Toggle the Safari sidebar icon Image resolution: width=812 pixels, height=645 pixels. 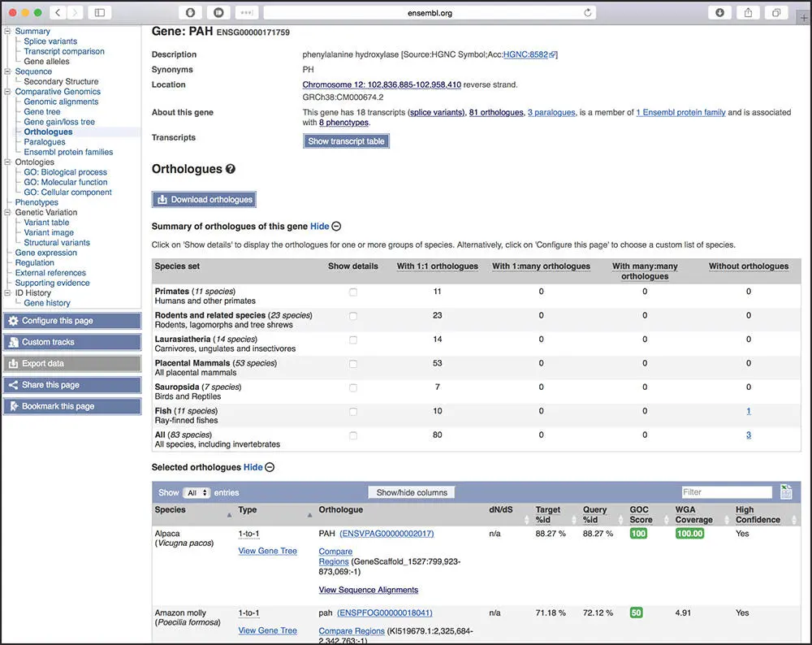click(x=99, y=13)
